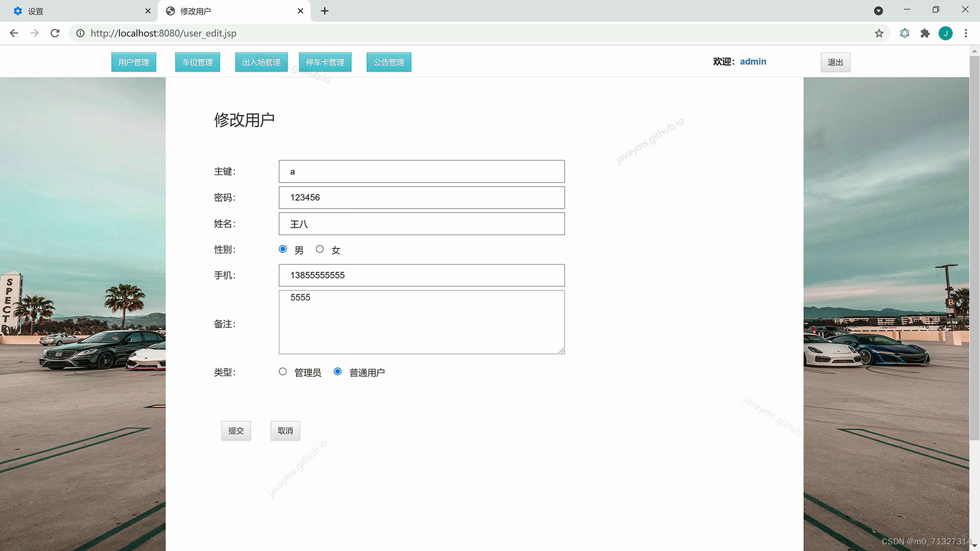This screenshot has width=980, height=551.
Task: Click the scrollbar up arrow
Action: tap(974, 51)
